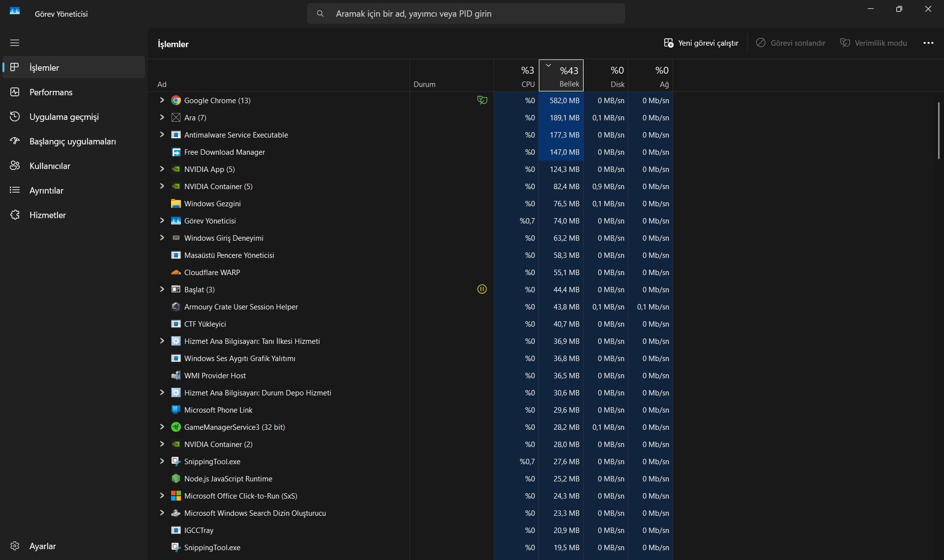Sort processes by Bellek column header

(561, 76)
